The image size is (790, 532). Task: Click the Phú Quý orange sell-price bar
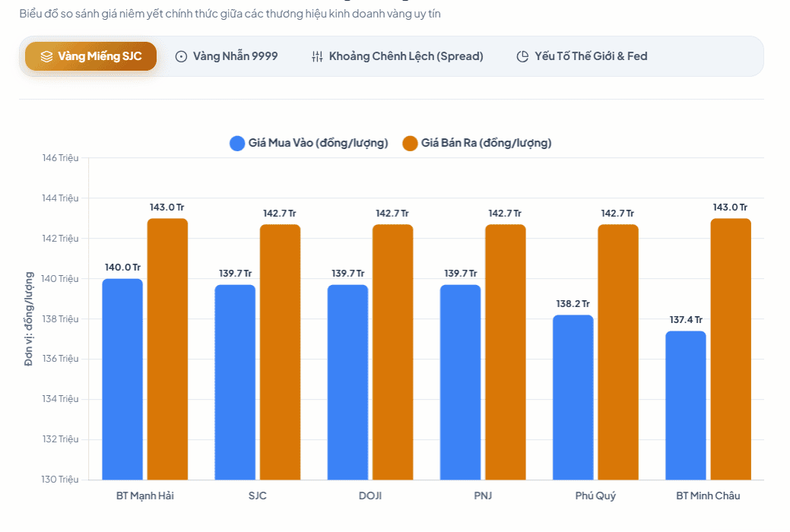pyautogui.click(x=618, y=352)
